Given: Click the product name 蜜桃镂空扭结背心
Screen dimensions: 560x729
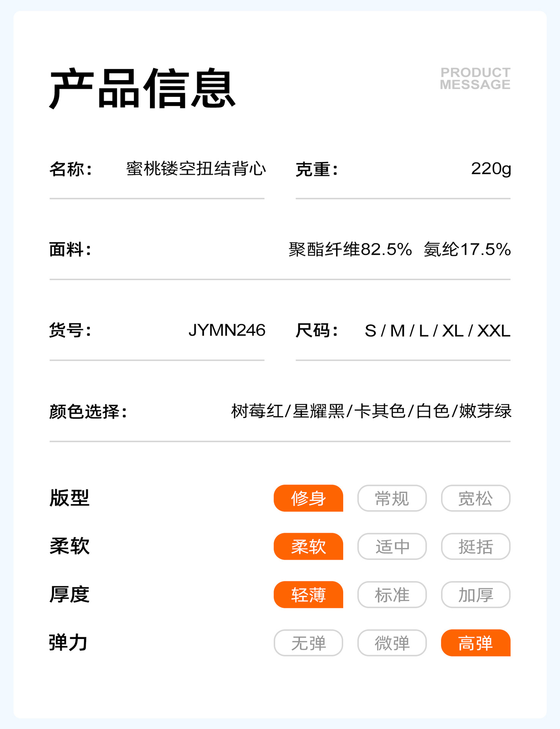Looking at the screenshot, I should click(196, 169).
